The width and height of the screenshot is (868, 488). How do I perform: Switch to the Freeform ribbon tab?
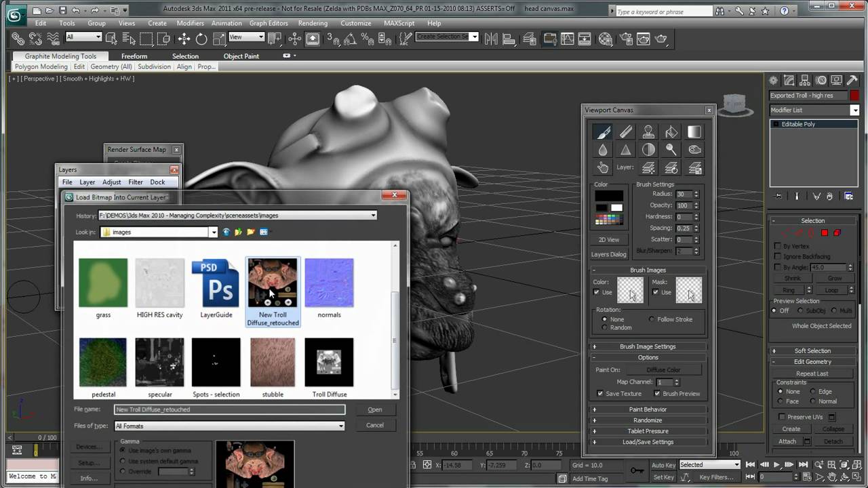click(134, 56)
